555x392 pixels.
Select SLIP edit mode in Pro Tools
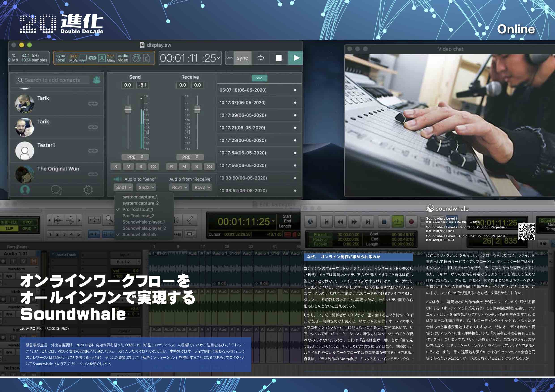(x=9, y=228)
